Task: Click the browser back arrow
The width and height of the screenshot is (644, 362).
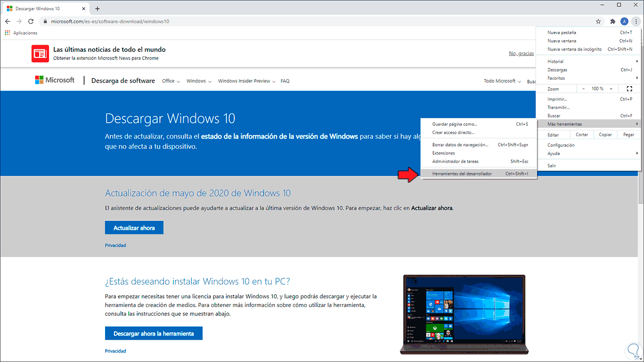Action: point(7,21)
